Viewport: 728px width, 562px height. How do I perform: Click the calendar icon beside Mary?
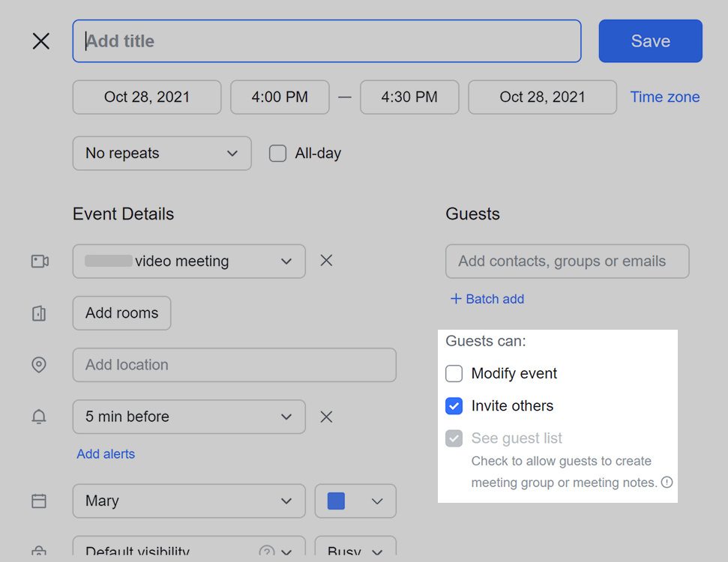pos(39,501)
